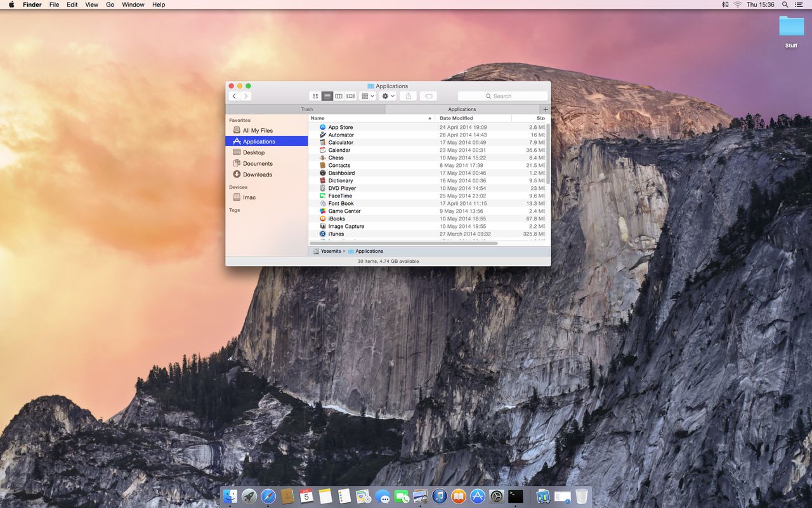Select the Dashboard icon in file list

coord(322,173)
